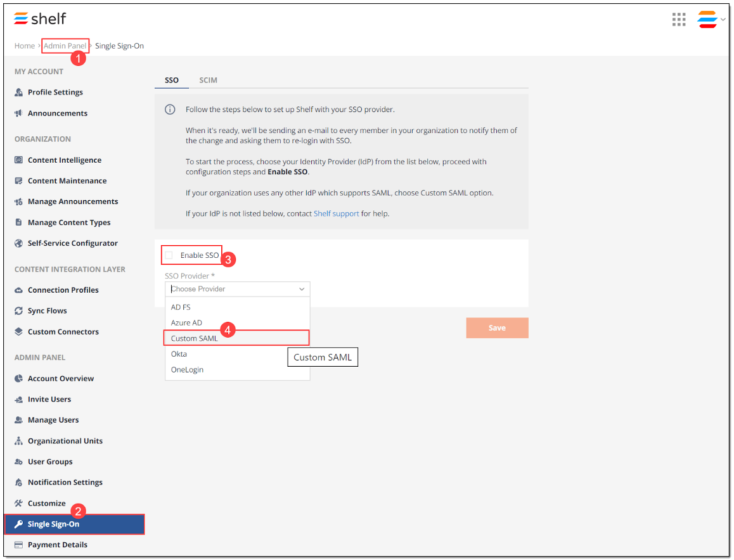Click the Custom Connectors layers icon
This screenshot has width=734, height=560.
click(19, 332)
